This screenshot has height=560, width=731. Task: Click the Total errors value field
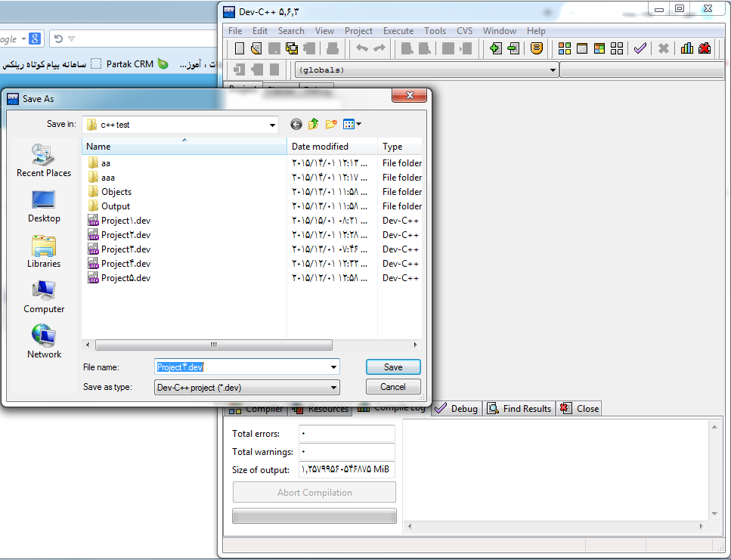pyautogui.click(x=346, y=433)
